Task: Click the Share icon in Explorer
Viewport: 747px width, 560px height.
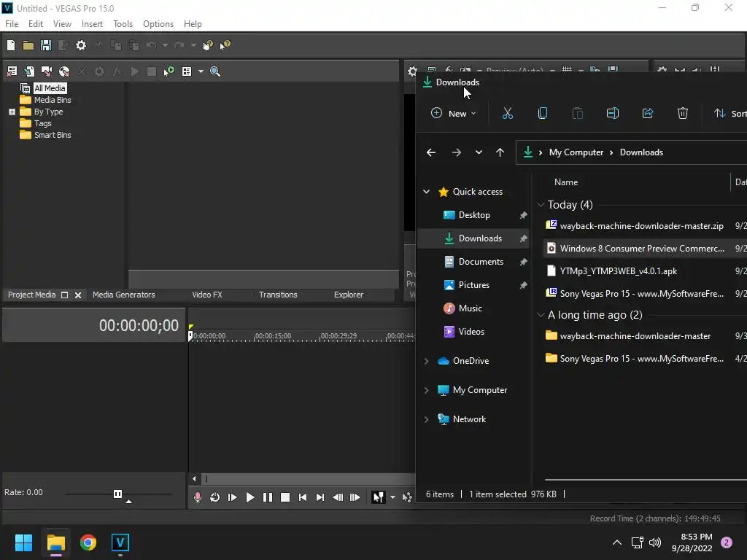Action: click(x=648, y=113)
